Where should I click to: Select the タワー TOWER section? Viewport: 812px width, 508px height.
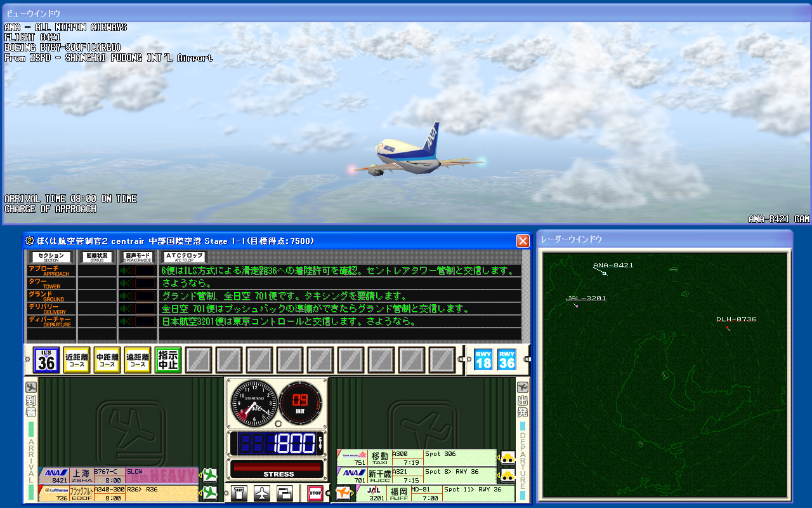[51, 283]
